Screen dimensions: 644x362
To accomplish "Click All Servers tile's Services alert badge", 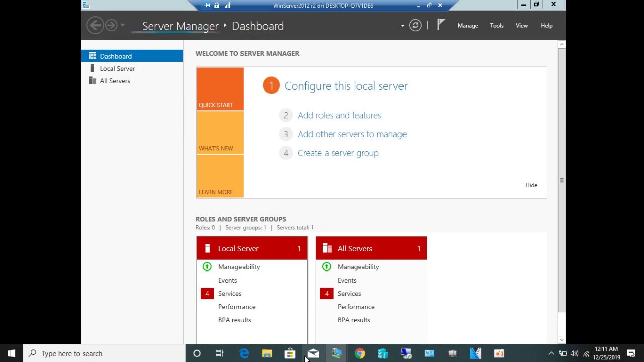I will 327,294.
